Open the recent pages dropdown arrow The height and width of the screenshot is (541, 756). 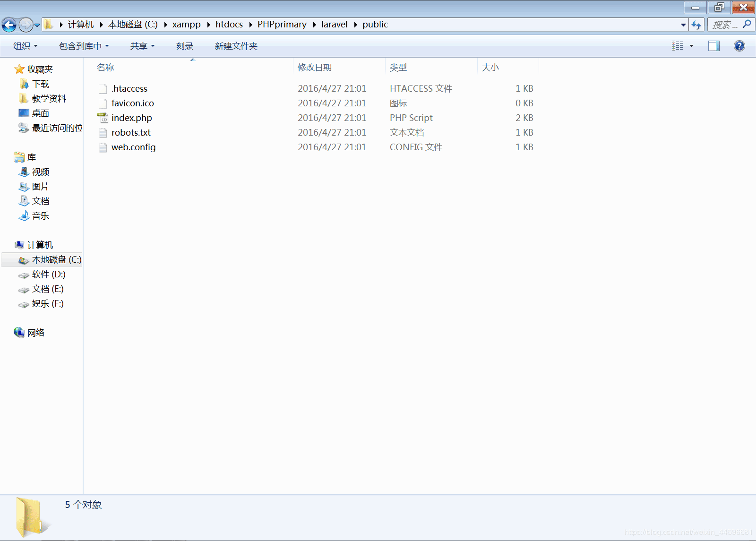(37, 25)
